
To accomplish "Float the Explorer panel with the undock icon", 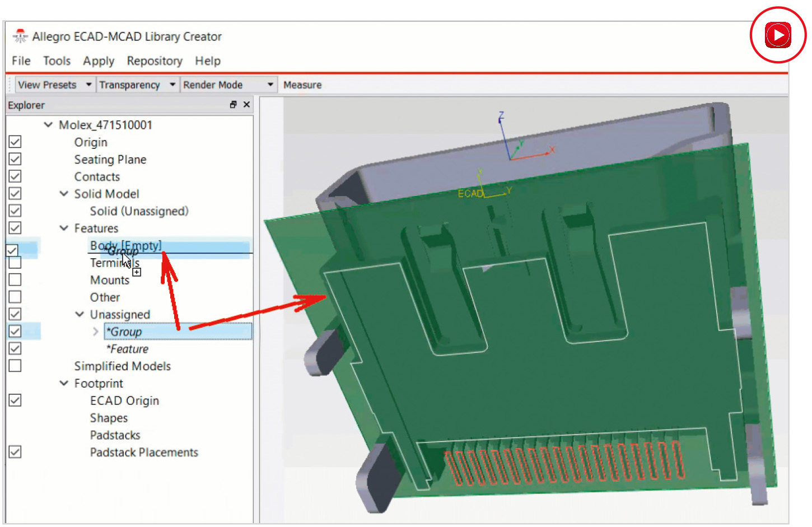I will coord(233,105).
